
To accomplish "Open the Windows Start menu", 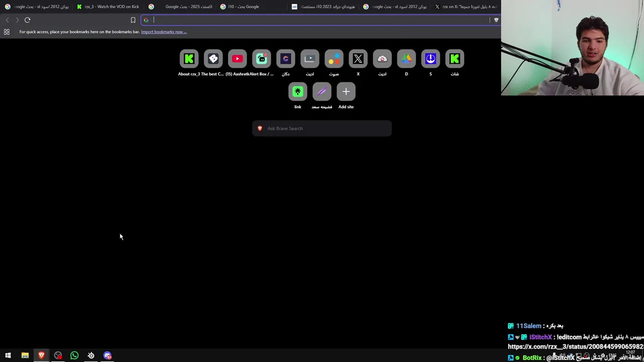I will click(x=8, y=355).
